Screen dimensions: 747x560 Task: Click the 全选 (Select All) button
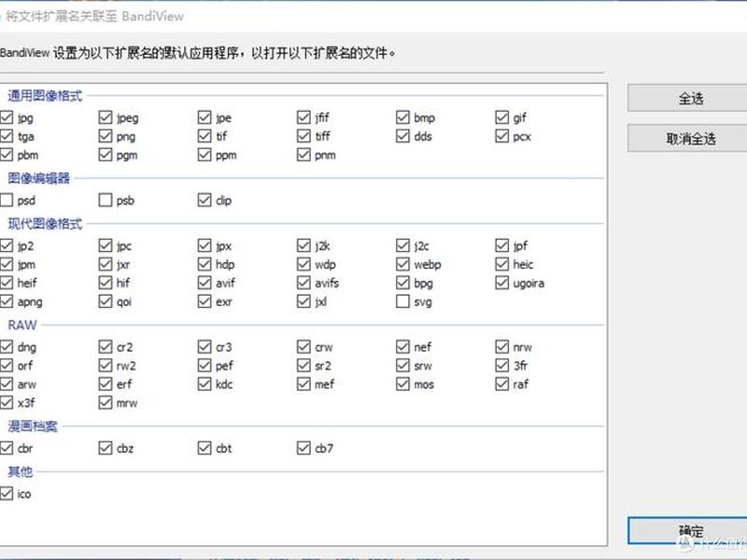pos(687,98)
